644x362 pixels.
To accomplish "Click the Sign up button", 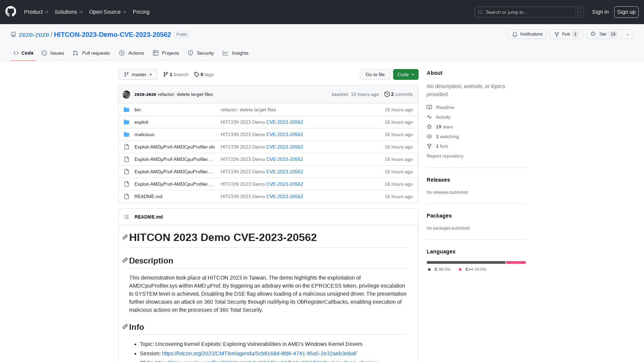I will 626,12.
